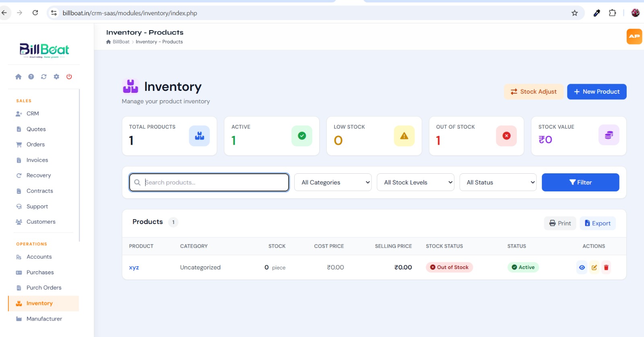644x337 pixels.
Task: Open the help question-mark icon
Action: (31, 77)
